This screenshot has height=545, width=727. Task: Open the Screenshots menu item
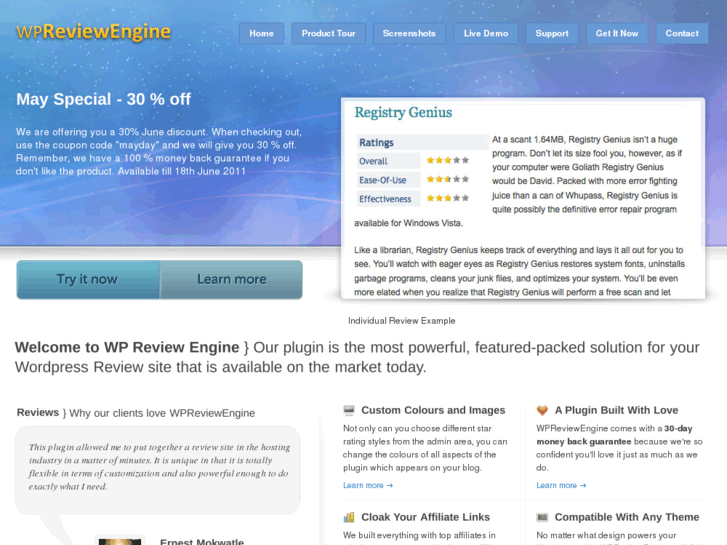coord(409,33)
